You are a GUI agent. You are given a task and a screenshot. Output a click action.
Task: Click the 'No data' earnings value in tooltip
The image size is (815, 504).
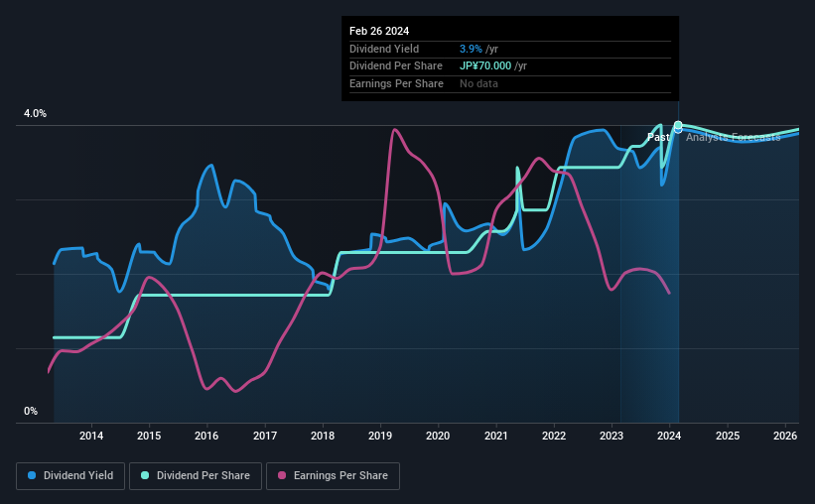478,83
